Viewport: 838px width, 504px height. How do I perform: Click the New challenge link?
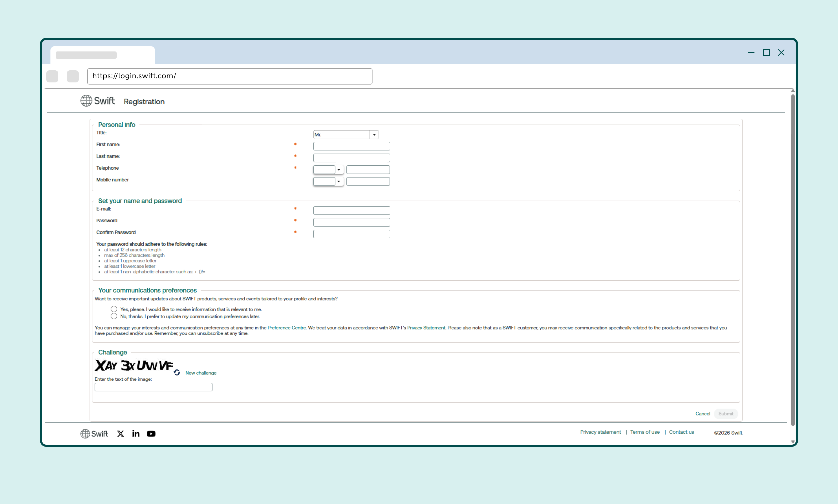[x=201, y=373]
